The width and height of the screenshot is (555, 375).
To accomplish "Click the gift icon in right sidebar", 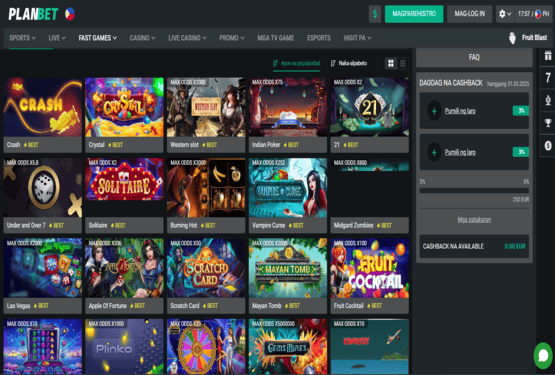I will pos(548,56).
